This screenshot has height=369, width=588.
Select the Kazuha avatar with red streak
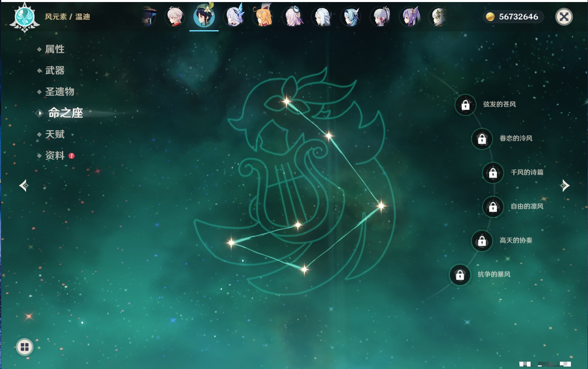pyautogui.click(x=175, y=17)
